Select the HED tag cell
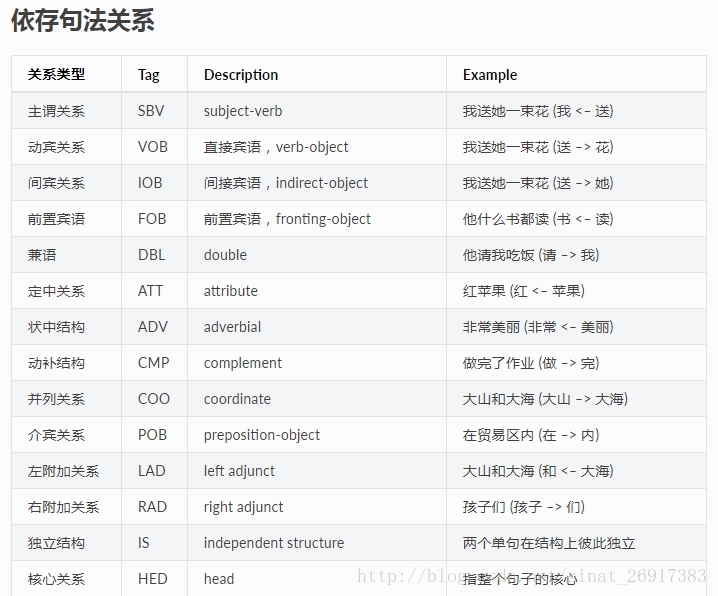 pos(153,579)
